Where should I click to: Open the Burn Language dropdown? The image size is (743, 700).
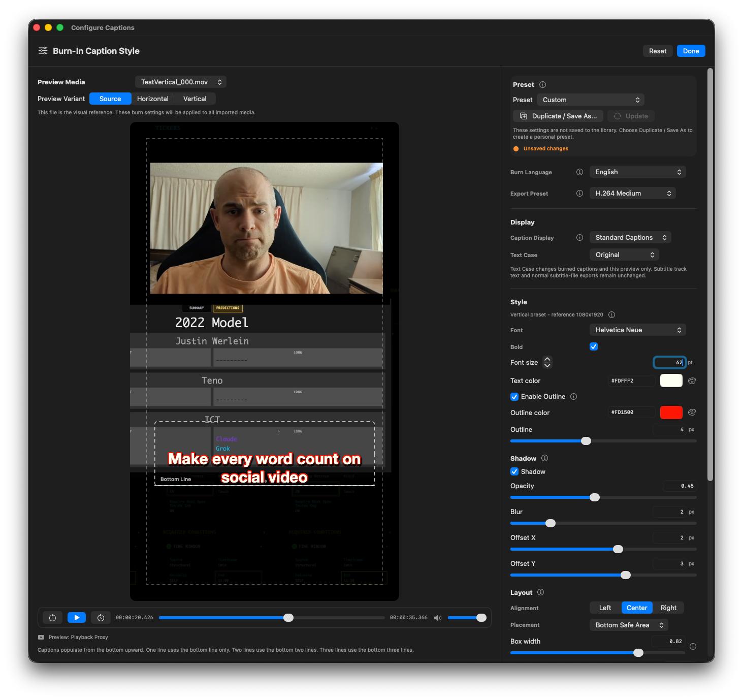click(638, 172)
